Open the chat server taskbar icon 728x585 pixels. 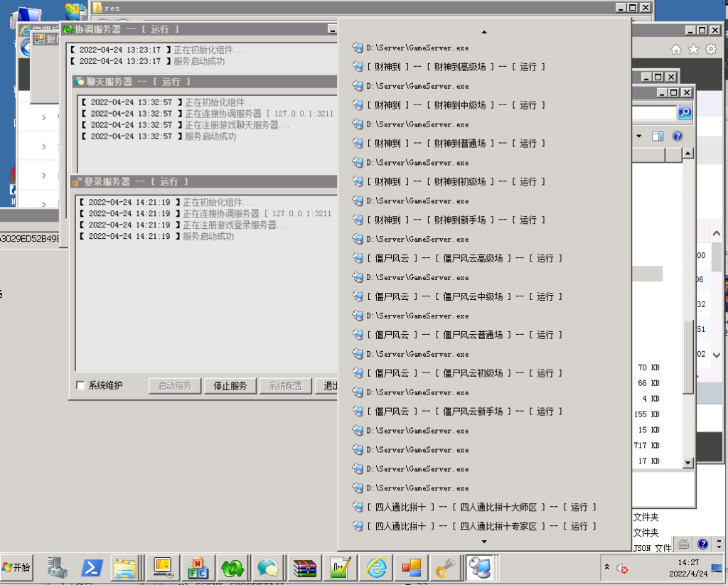[x=268, y=567]
